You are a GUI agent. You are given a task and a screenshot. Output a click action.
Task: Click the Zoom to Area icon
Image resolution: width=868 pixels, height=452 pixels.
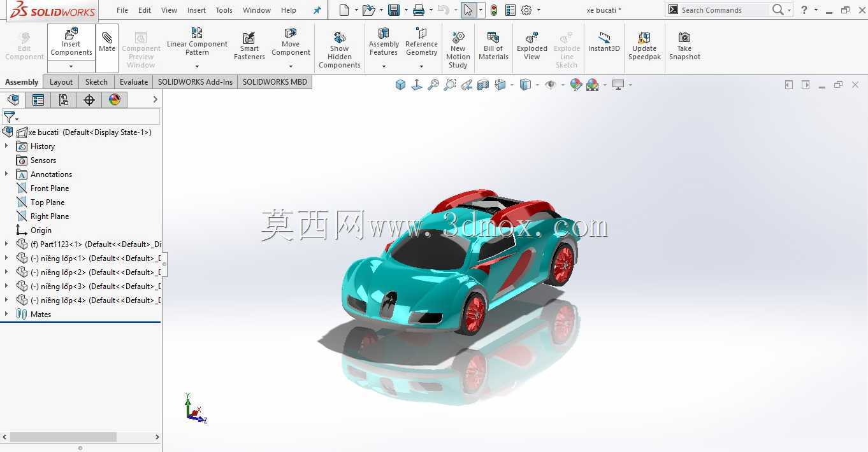450,85
